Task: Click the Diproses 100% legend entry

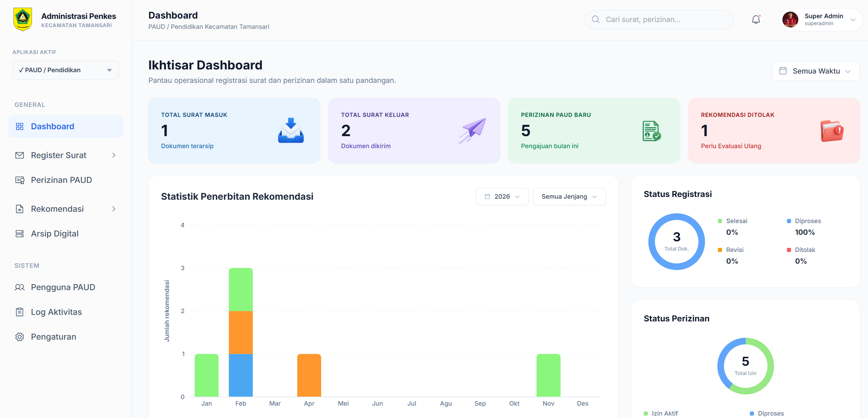Action: point(804,227)
